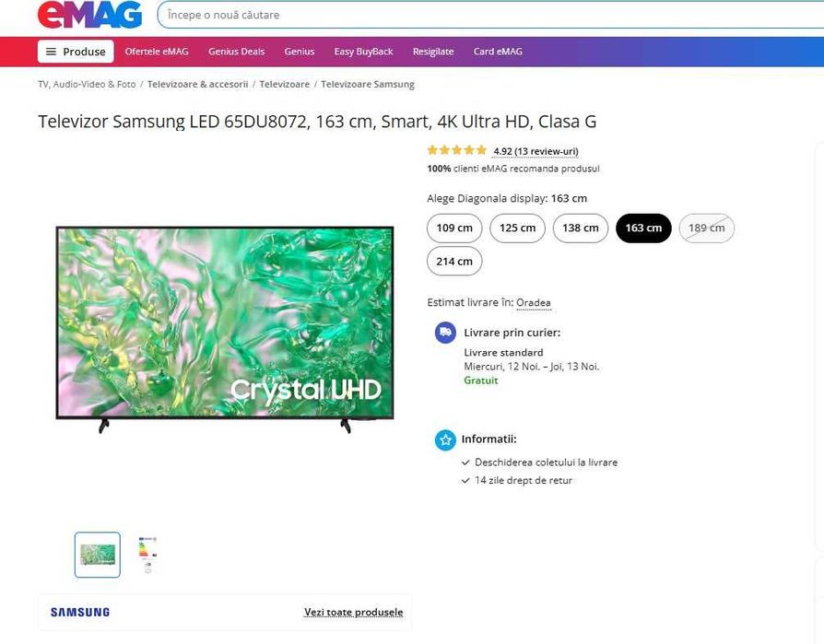Change delivery city Oradea
The width and height of the screenshot is (824, 644).
click(x=534, y=302)
